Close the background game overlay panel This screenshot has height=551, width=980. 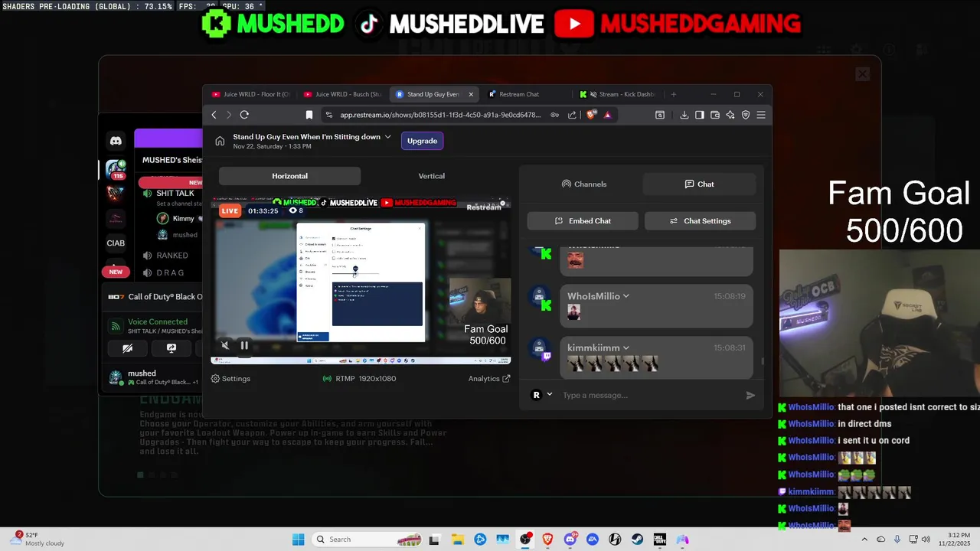point(863,74)
